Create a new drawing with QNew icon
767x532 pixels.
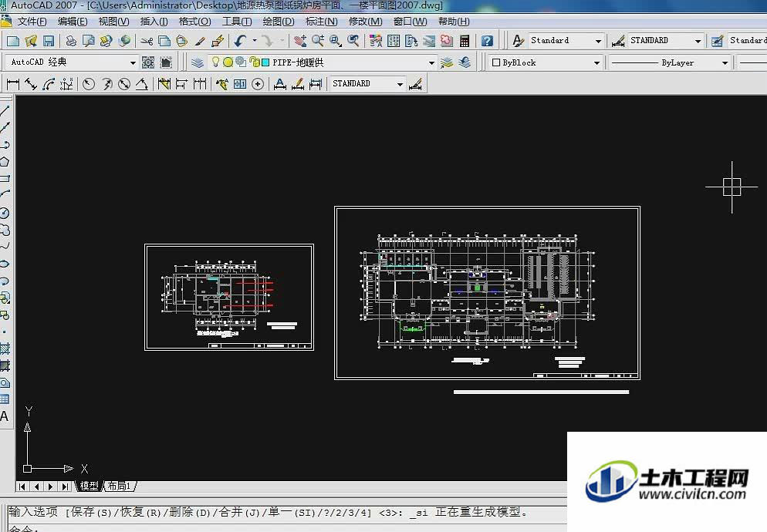tap(12, 41)
